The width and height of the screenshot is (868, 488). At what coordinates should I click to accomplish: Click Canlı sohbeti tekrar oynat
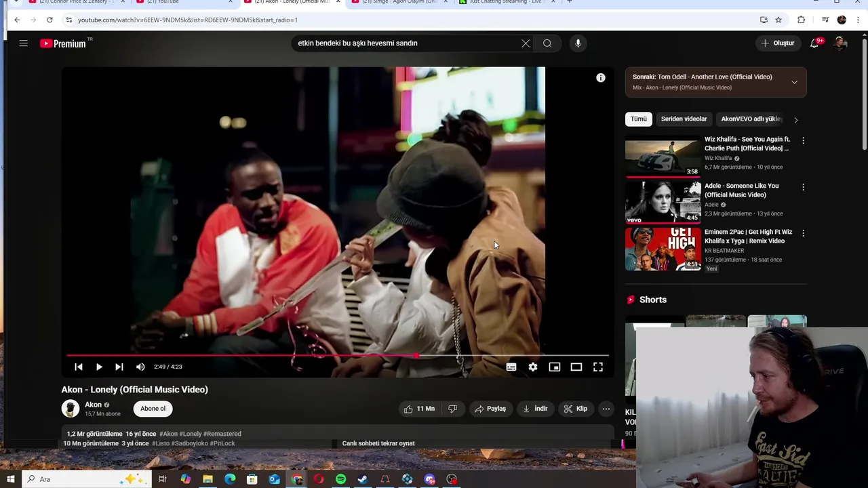tap(378, 443)
